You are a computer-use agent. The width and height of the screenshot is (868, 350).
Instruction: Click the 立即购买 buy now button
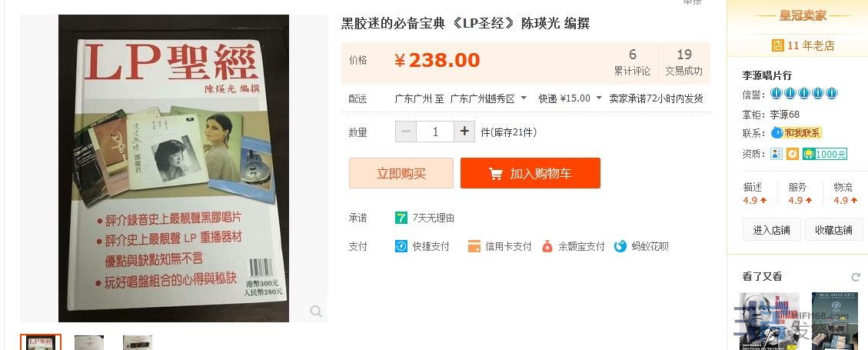tap(401, 173)
